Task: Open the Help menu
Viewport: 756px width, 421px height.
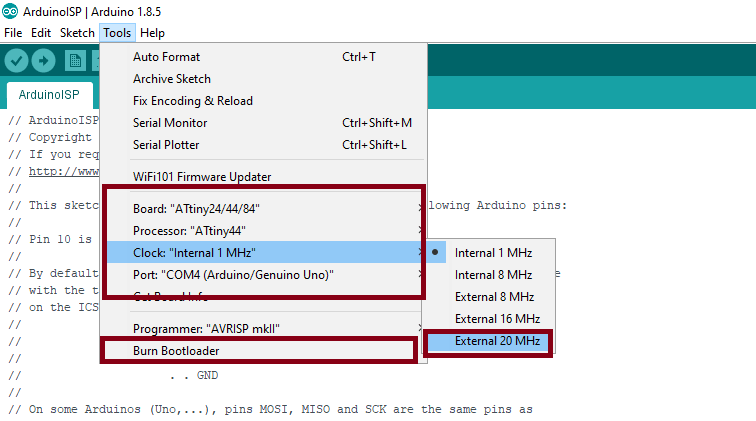Action: [152, 33]
